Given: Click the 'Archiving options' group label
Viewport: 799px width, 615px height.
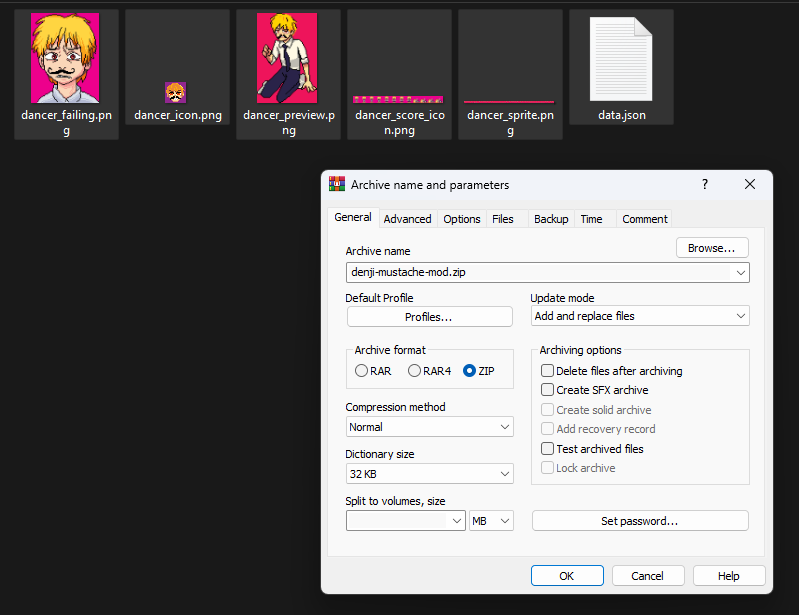Looking at the screenshot, I should [580, 350].
